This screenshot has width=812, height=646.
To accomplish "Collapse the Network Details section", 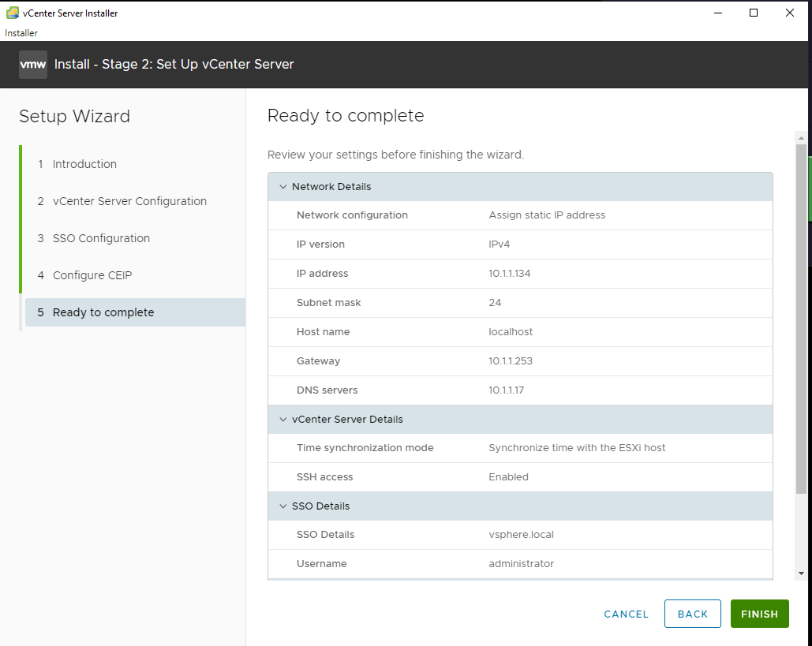I will point(283,187).
